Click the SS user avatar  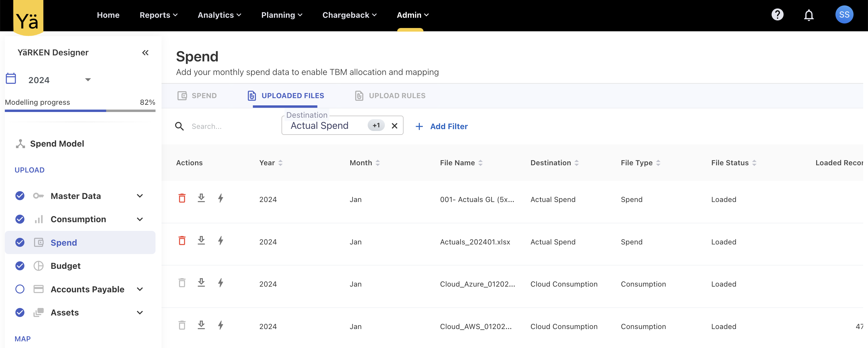[844, 15]
